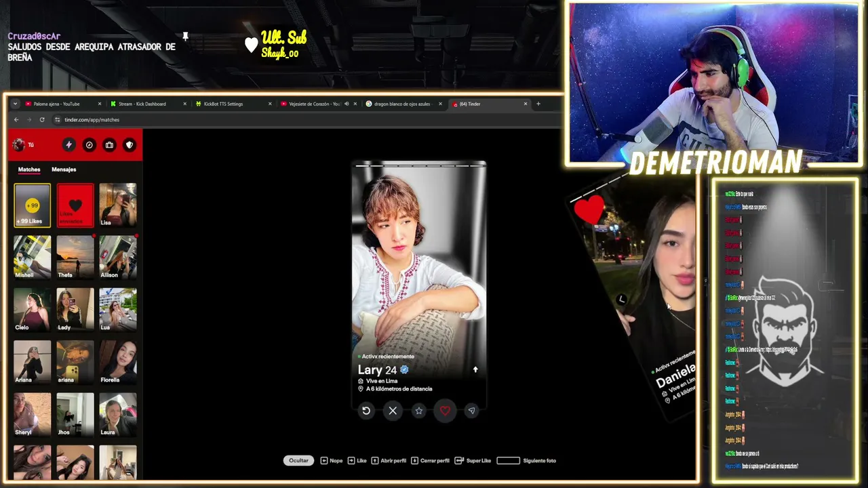
Task: Click "A 6 kilómetros de distancia" on Lary's card
Action: 399,389
